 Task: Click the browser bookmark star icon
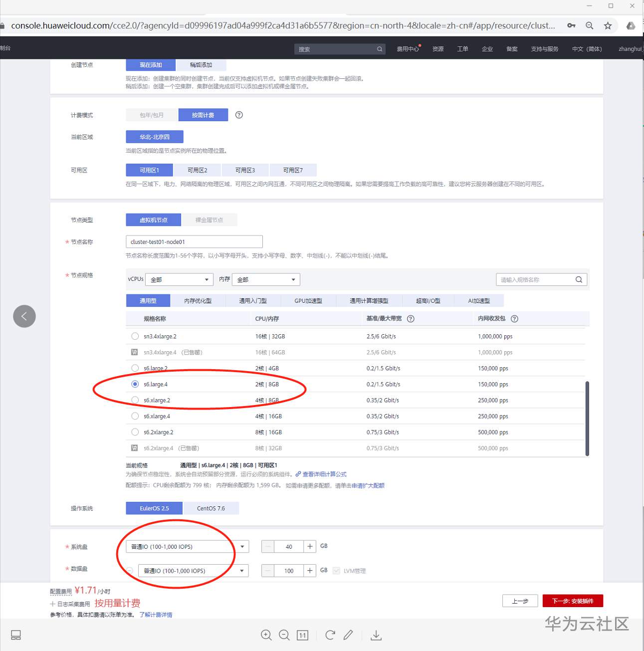[x=608, y=25]
